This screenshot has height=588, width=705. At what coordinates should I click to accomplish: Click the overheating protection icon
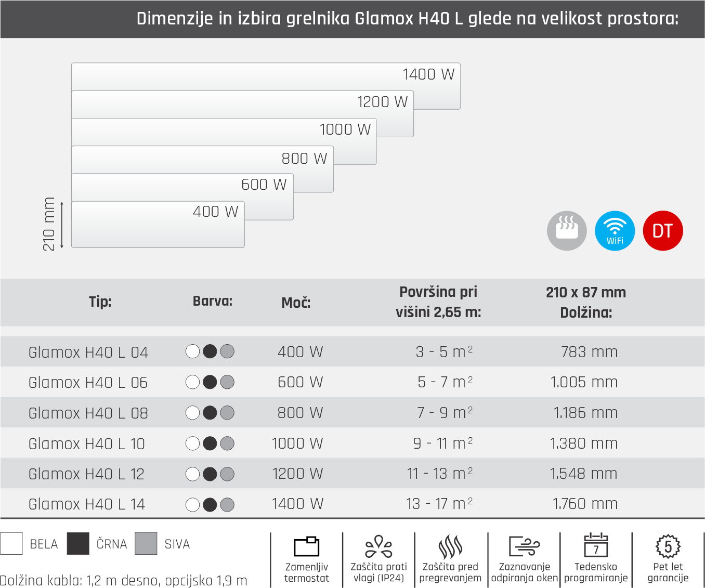tap(450, 546)
